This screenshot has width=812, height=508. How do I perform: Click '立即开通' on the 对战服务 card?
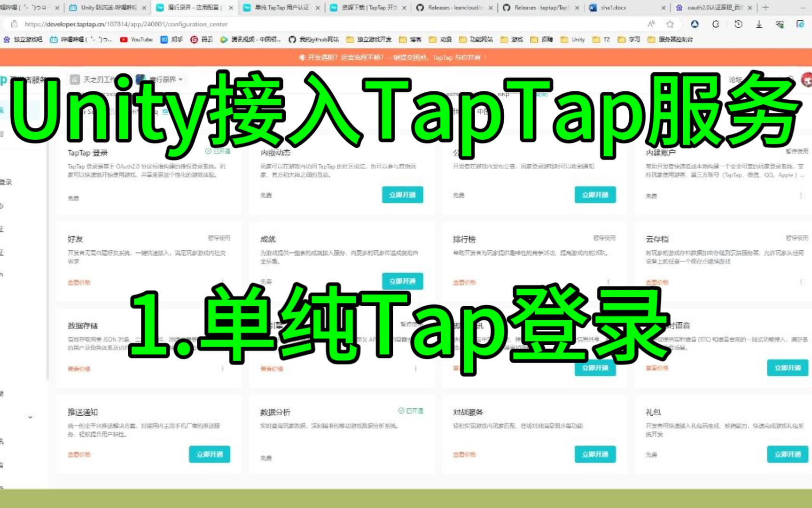point(595,454)
